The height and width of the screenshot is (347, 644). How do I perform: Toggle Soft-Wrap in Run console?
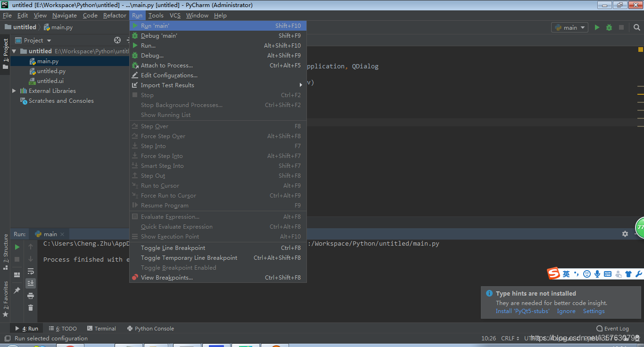pos(31,271)
